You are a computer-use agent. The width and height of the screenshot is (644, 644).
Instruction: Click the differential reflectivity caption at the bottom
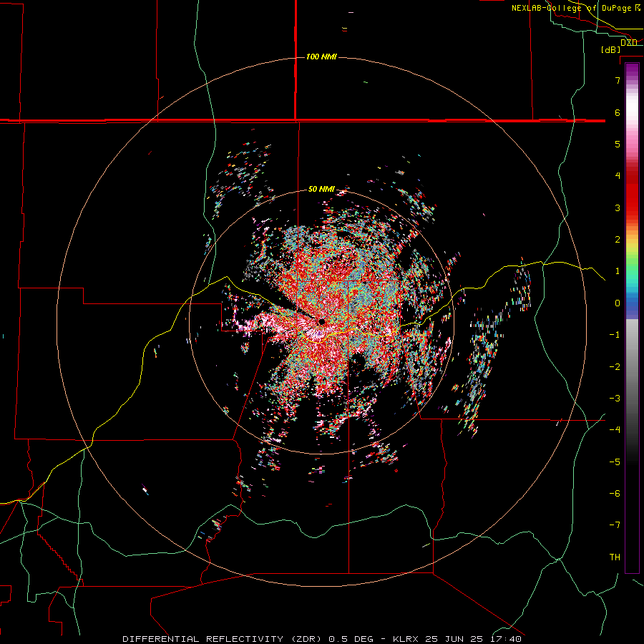click(322, 639)
